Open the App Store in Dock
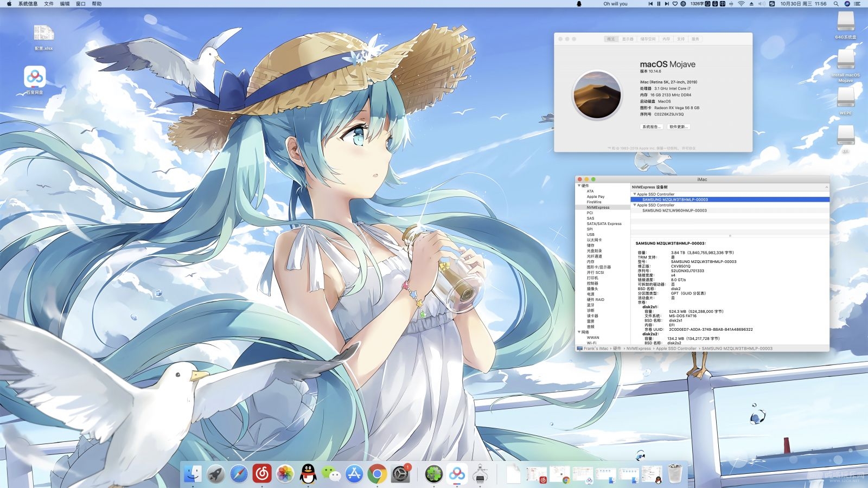The image size is (868, 488). (354, 474)
